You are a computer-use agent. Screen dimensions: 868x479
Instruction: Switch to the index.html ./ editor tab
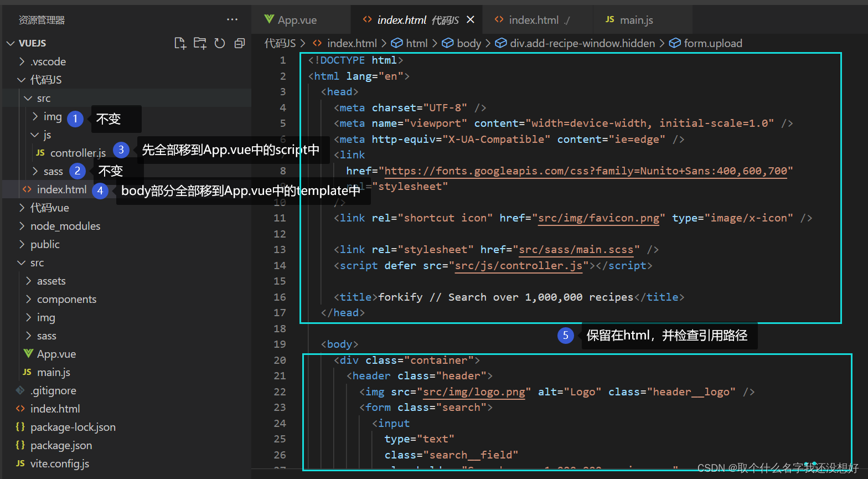533,20
